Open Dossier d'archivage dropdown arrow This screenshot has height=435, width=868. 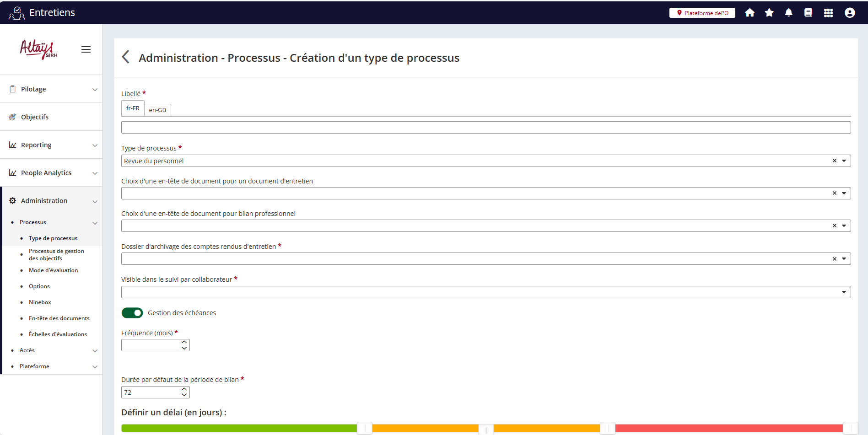click(844, 259)
